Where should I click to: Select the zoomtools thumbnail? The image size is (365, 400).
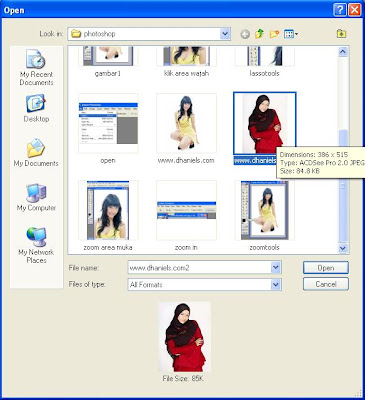point(265,210)
